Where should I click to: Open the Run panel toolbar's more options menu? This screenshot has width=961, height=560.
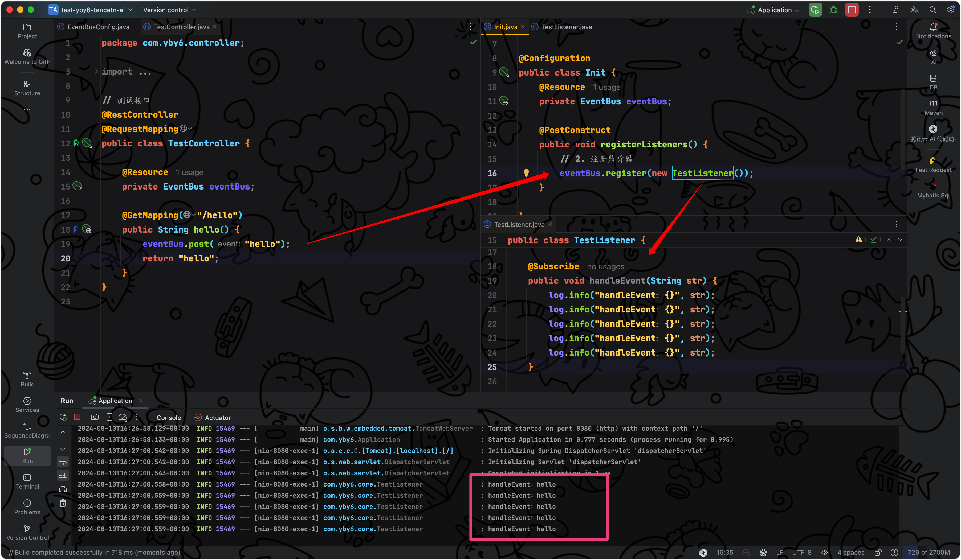tap(136, 417)
